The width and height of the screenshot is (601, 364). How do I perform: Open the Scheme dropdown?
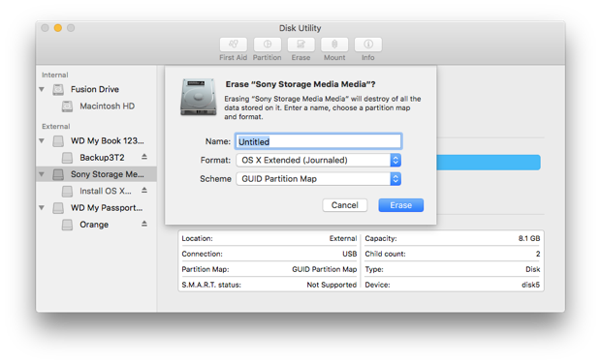[x=319, y=179]
